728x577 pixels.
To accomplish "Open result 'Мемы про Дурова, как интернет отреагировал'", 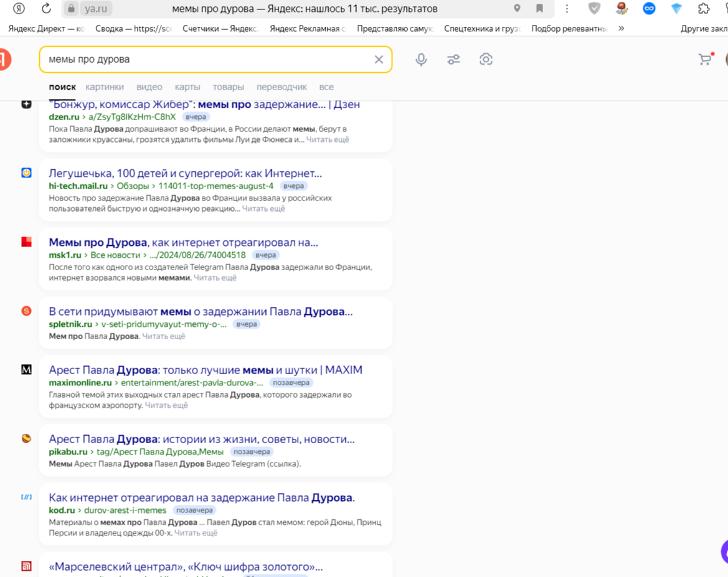I will coord(183,242).
